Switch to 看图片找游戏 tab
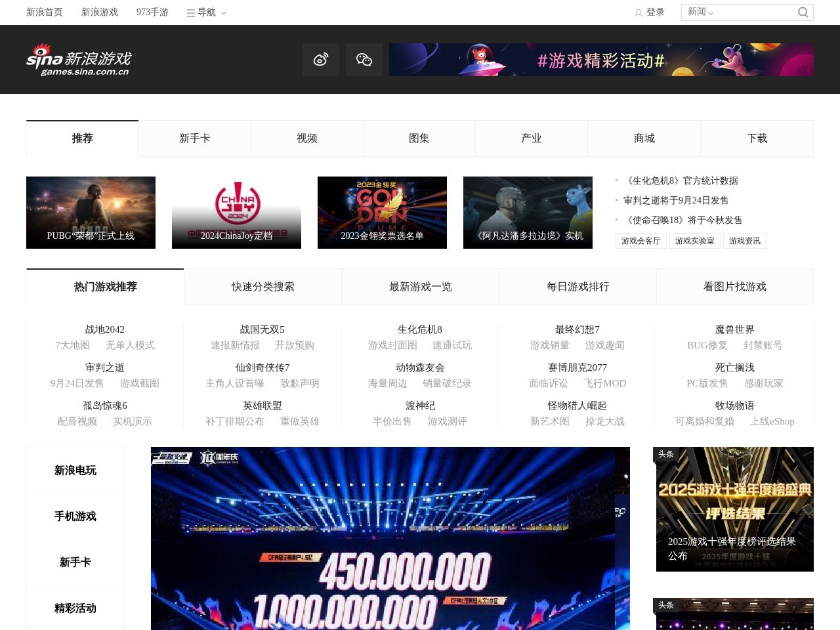 pos(735,287)
